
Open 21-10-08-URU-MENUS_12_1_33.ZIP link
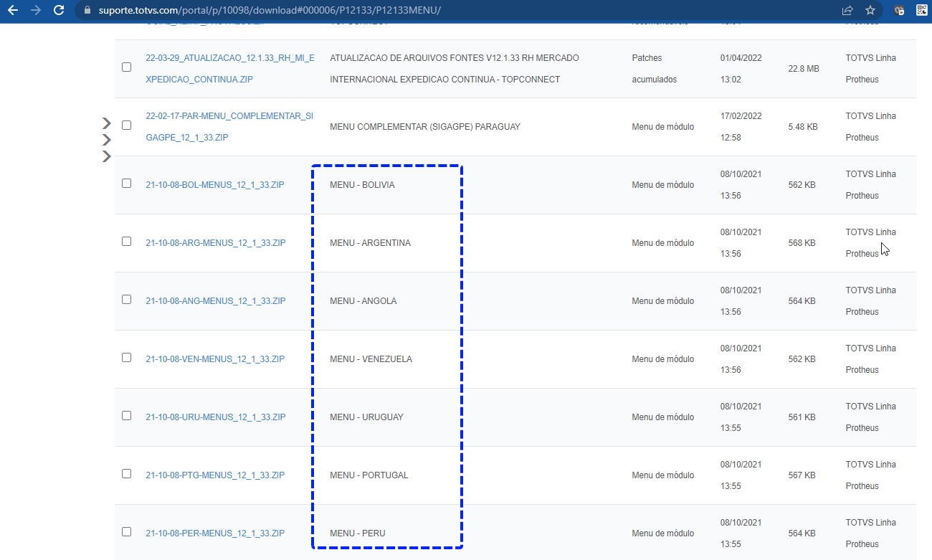(216, 417)
